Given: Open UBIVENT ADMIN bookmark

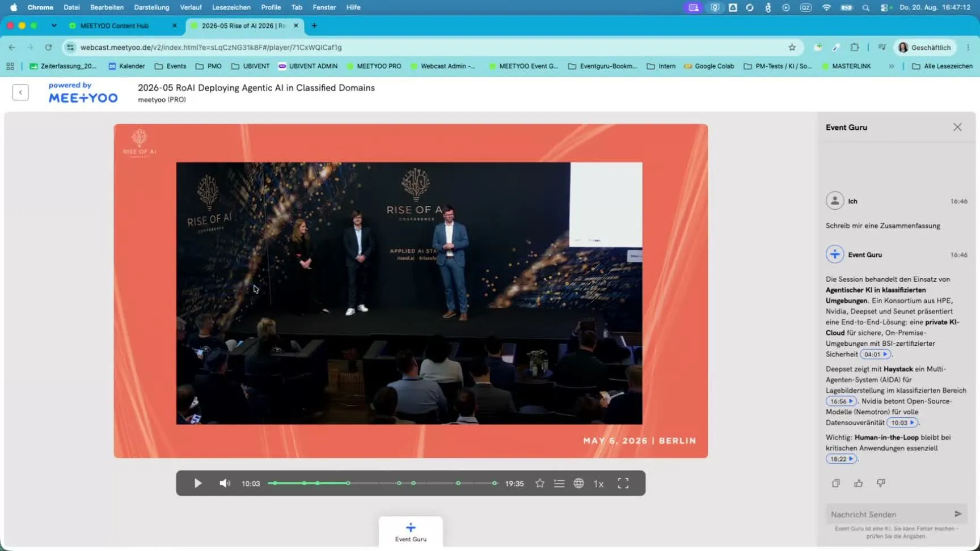Looking at the screenshot, I should tap(308, 66).
